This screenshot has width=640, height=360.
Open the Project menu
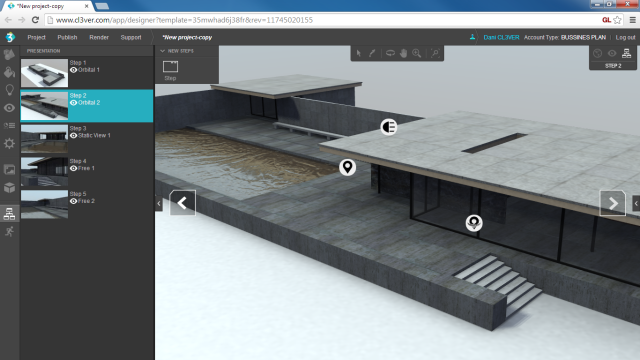[x=36, y=37]
